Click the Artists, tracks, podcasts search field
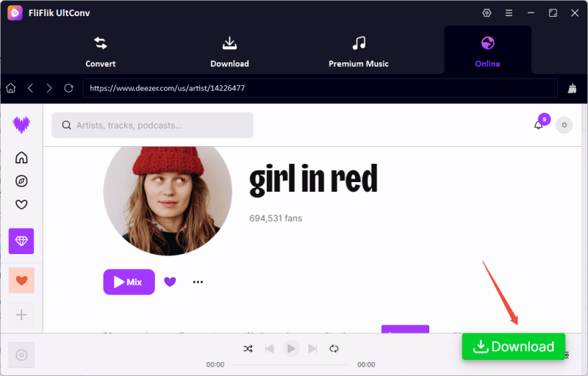588x376 pixels. 152,126
